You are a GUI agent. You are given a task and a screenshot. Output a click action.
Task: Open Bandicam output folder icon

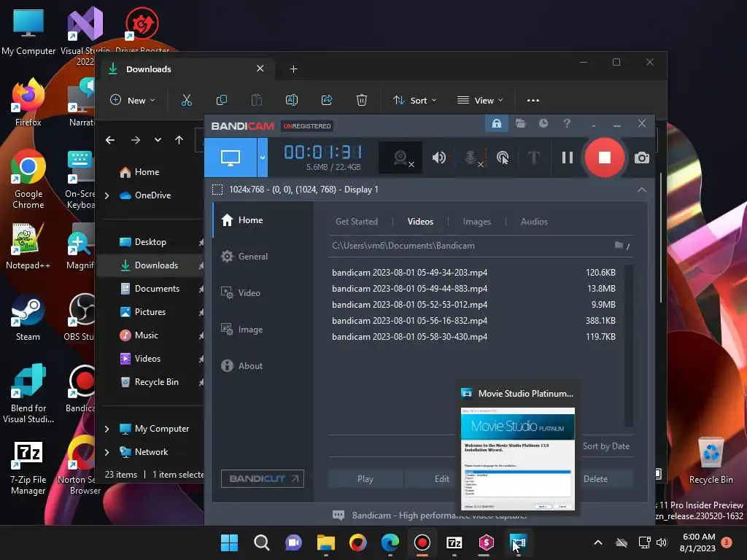[520, 124]
